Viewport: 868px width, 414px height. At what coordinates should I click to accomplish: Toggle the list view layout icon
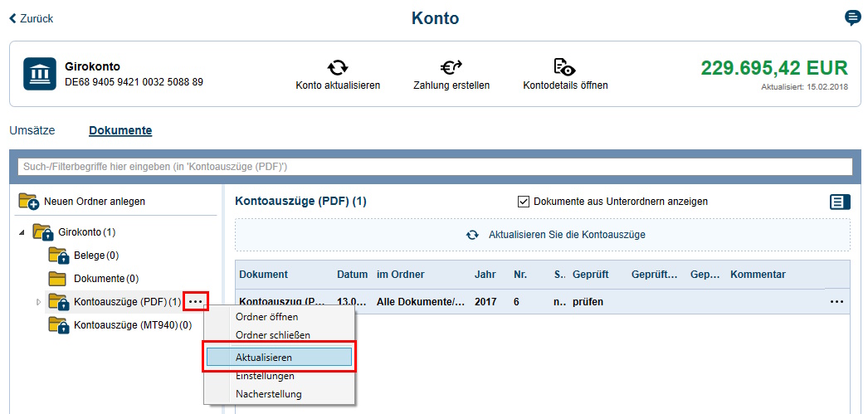click(x=840, y=202)
